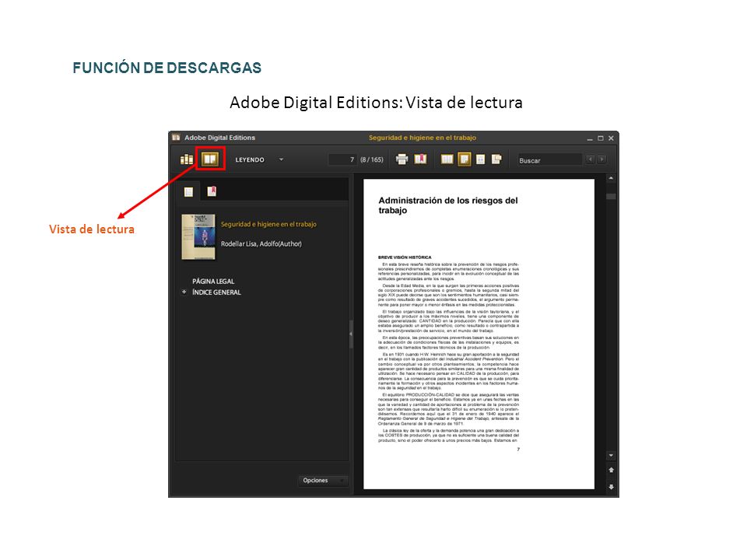Click the scrollbar thumb
Image resolution: width=747 pixels, height=560 pixels.
[x=611, y=196]
